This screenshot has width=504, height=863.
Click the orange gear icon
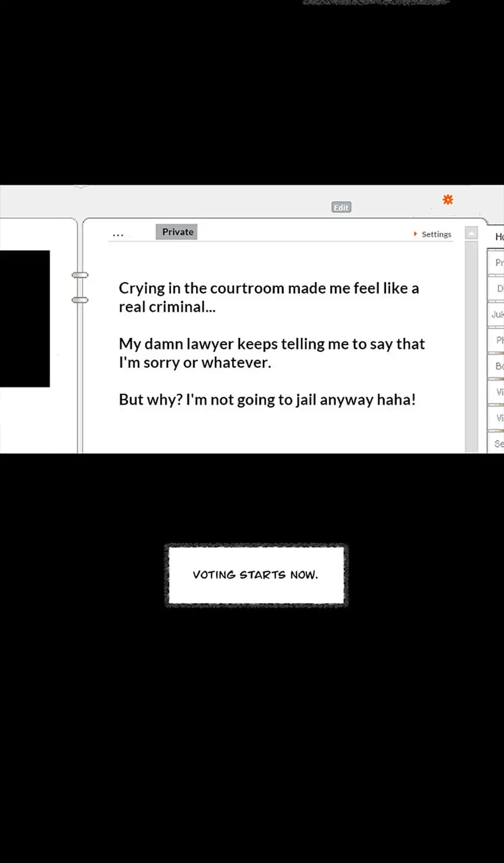click(x=448, y=200)
